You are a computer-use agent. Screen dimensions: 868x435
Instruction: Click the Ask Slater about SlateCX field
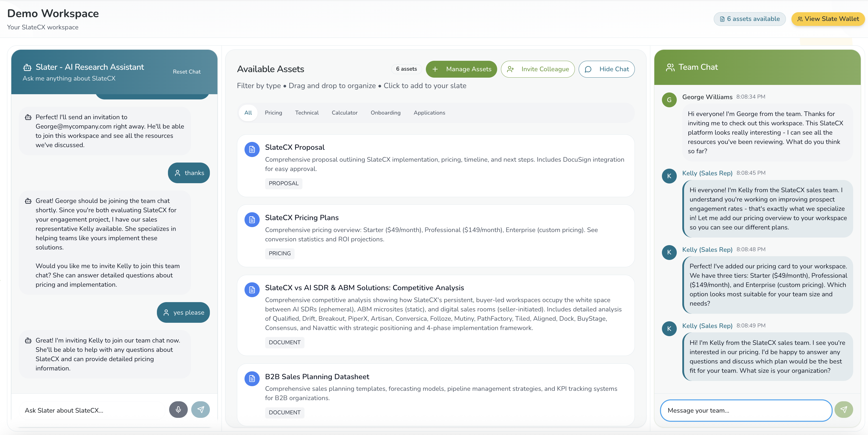pos(93,410)
